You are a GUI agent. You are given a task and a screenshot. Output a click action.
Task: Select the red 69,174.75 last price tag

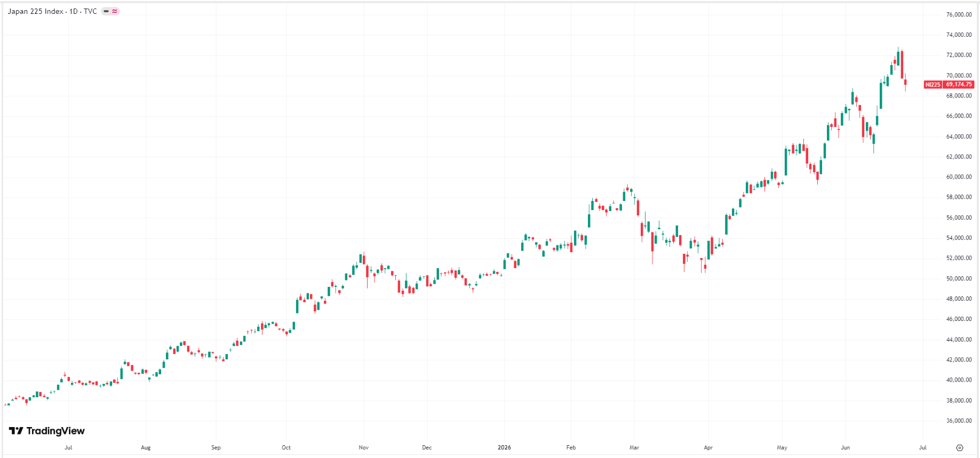pyautogui.click(x=959, y=84)
